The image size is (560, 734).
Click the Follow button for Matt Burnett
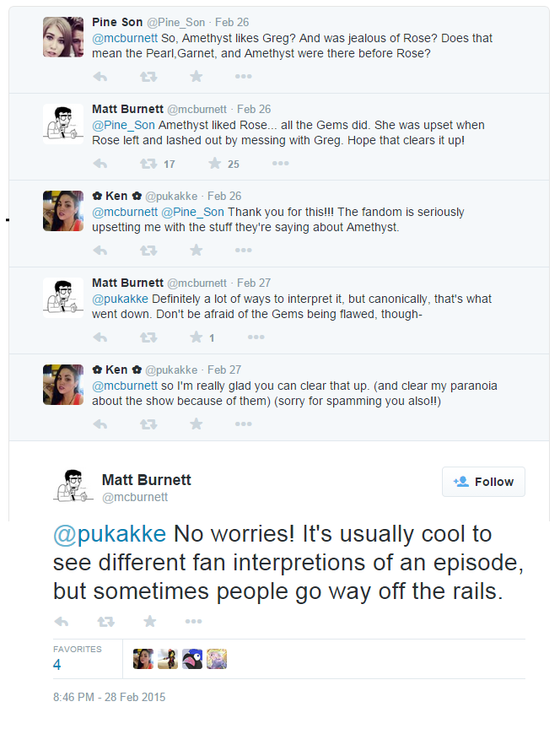(483, 482)
